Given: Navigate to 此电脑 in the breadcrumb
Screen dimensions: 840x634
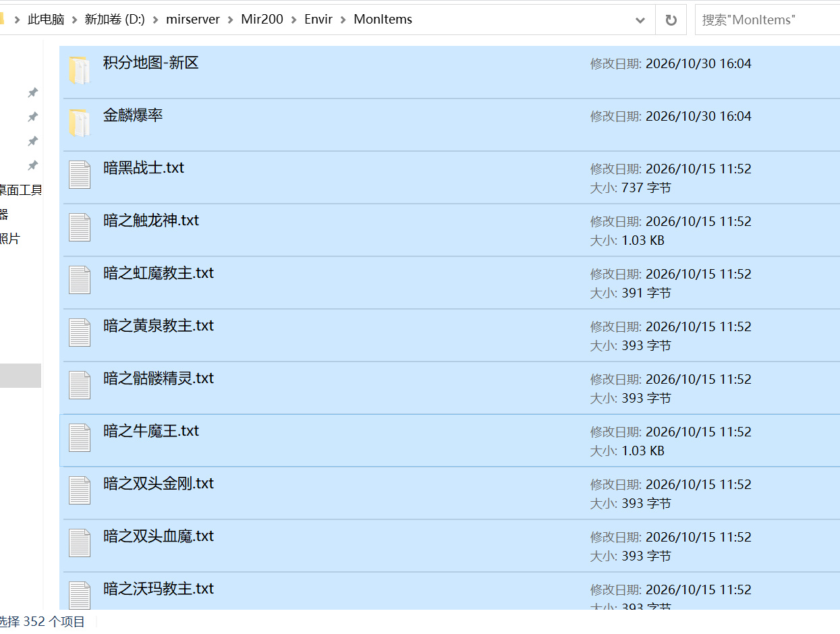Looking at the screenshot, I should [x=46, y=20].
